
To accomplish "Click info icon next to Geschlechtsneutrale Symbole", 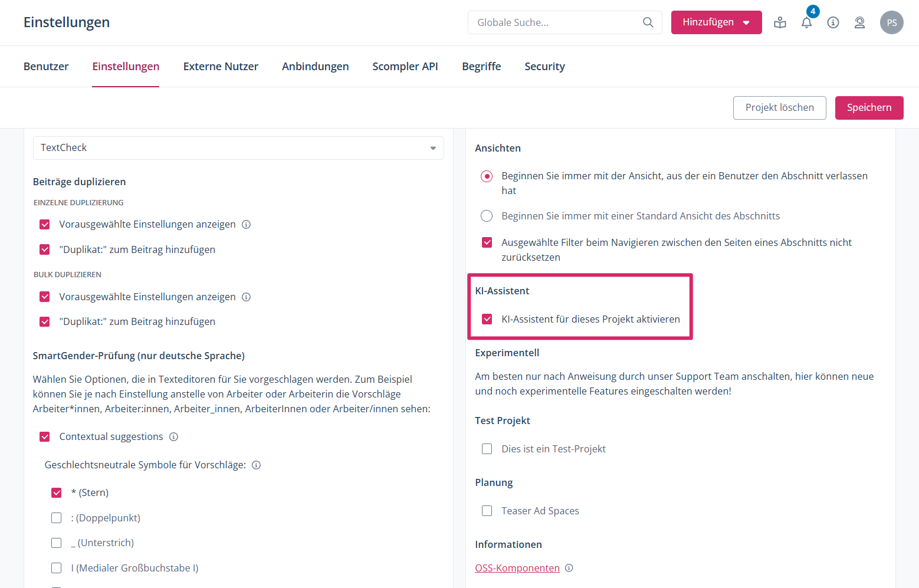I will pos(256,465).
